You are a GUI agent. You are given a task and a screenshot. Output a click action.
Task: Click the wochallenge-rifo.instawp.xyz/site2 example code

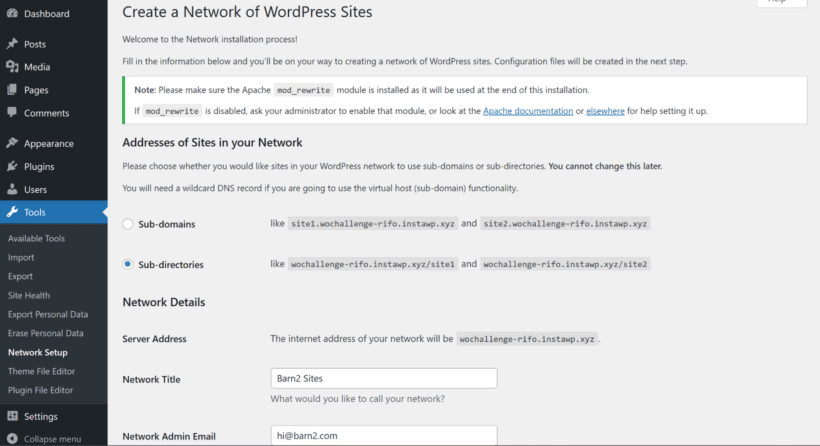click(565, 264)
